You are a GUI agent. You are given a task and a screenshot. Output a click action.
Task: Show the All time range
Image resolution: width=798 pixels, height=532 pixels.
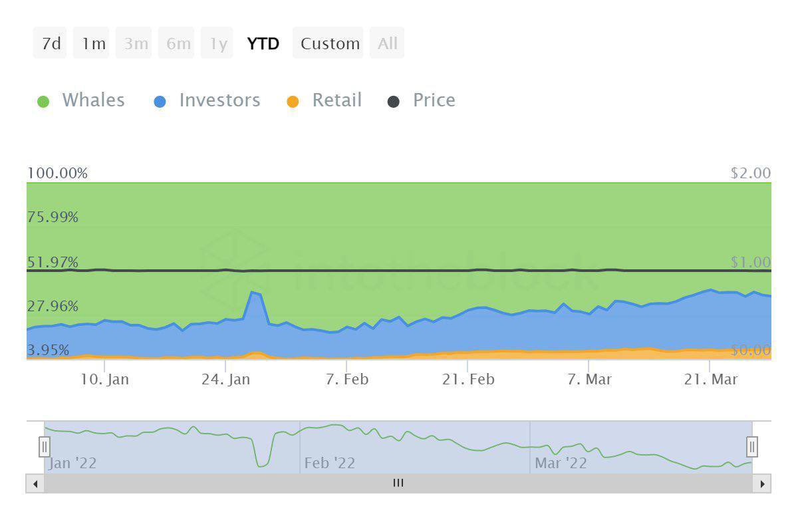(387, 43)
